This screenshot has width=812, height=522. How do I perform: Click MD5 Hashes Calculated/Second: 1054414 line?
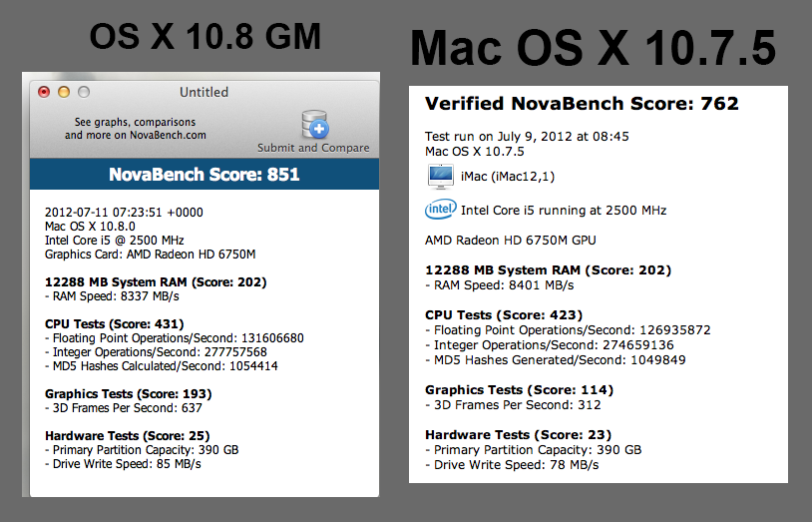[161, 366]
